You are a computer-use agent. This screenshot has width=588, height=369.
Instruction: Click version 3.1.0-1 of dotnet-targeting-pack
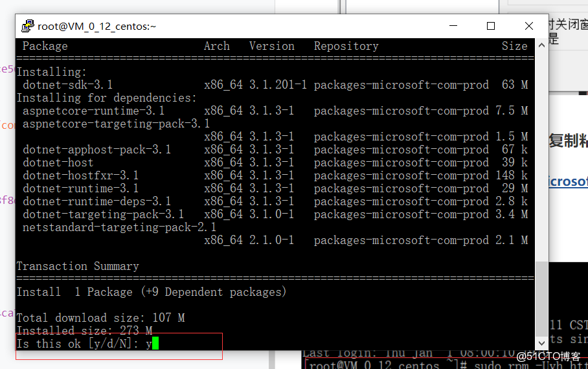click(272, 214)
